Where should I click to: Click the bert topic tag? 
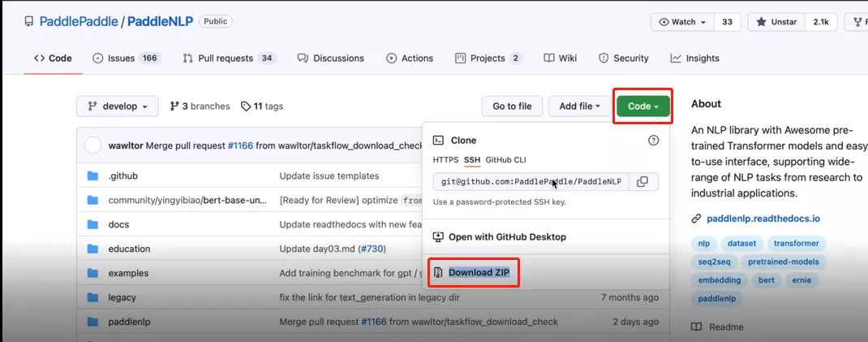point(766,280)
